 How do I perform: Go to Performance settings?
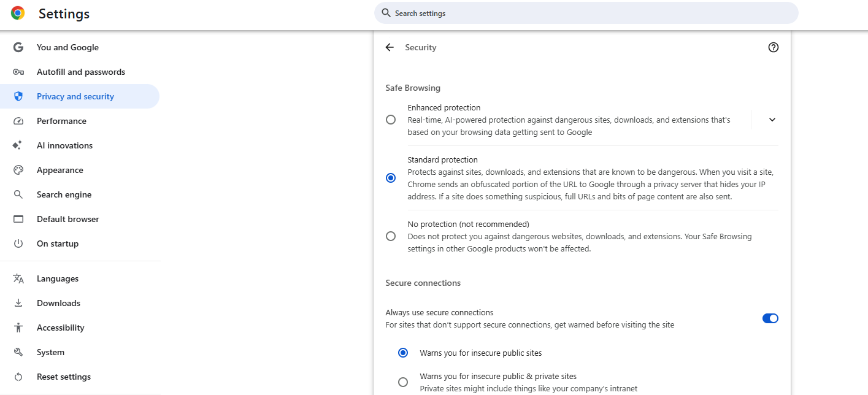point(80,121)
